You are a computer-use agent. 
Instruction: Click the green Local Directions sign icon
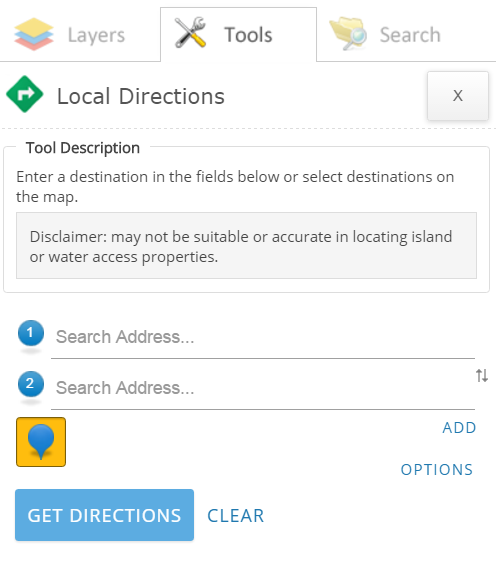[25, 94]
